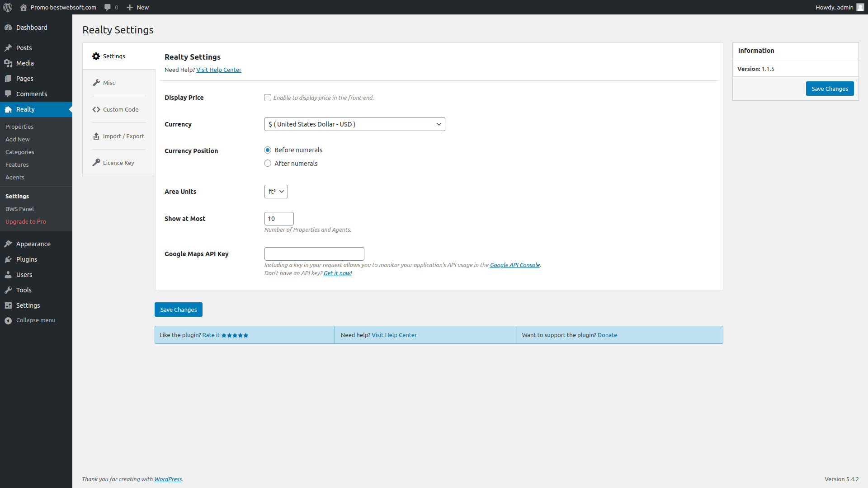Click the key icon of Licence Key
The height and width of the screenshot is (488, 868).
point(96,163)
